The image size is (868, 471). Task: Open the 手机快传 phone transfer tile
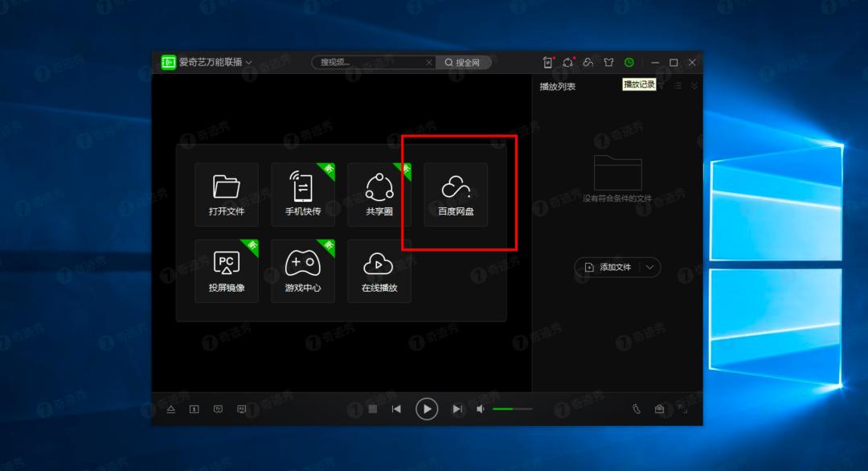click(303, 195)
